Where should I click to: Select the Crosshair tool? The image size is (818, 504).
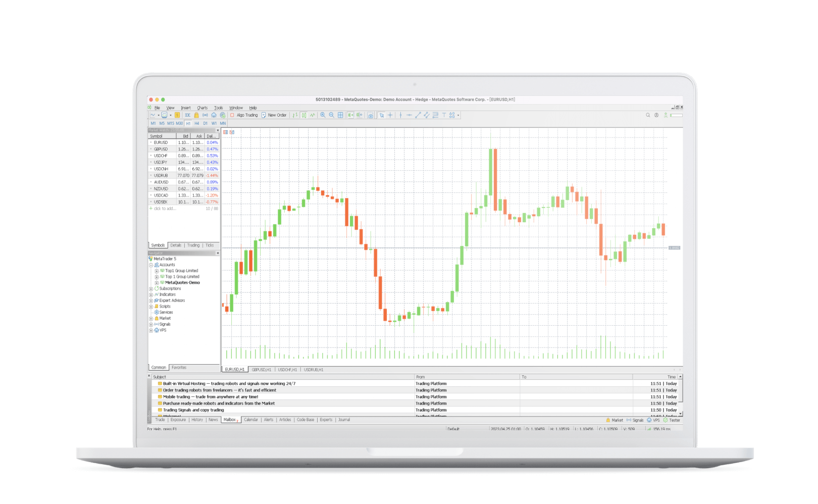coord(390,115)
